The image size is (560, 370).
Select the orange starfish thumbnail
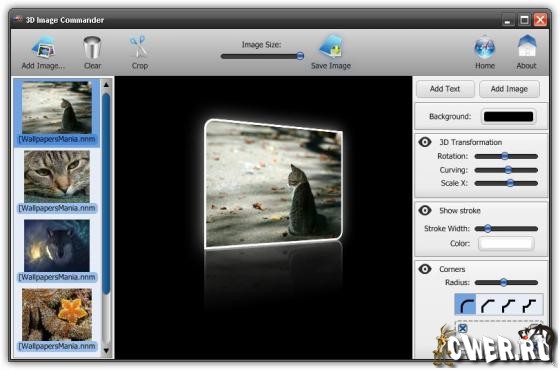tap(57, 314)
